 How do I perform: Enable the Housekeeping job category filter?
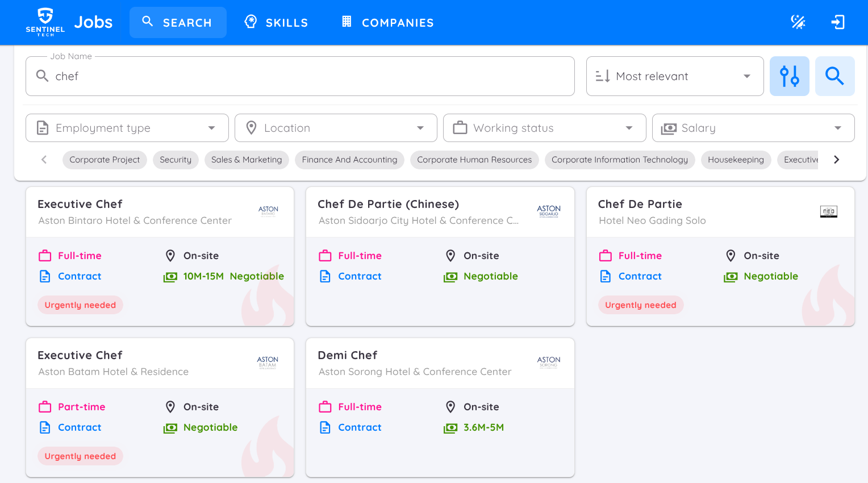tap(736, 160)
